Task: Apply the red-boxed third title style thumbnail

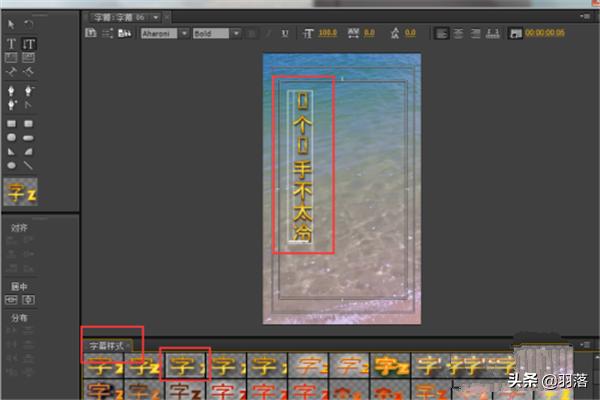Action: tap(184, 365)
